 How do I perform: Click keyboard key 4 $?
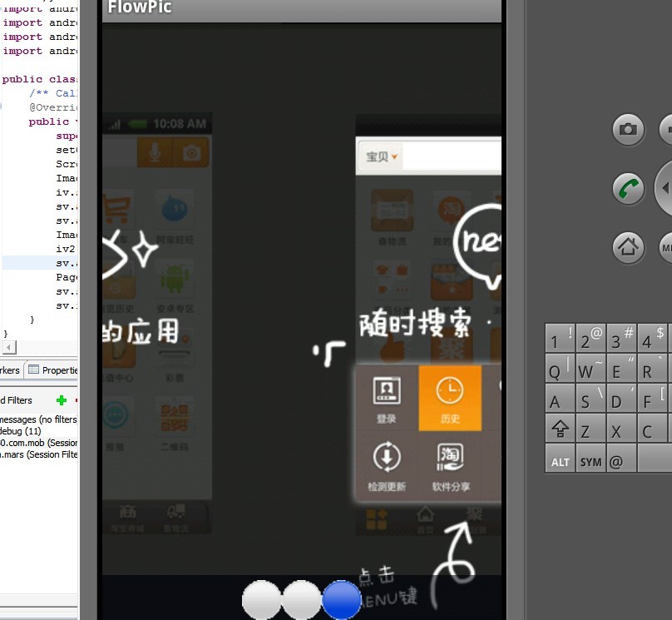point(653,338)
